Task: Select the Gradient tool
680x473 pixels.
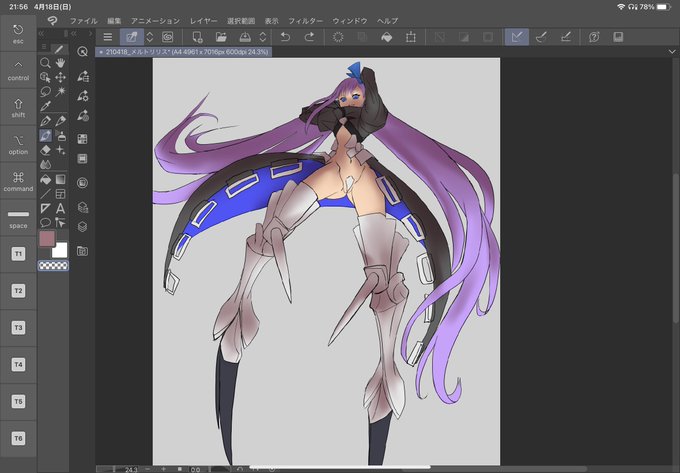Action: [x=60, y=179]
